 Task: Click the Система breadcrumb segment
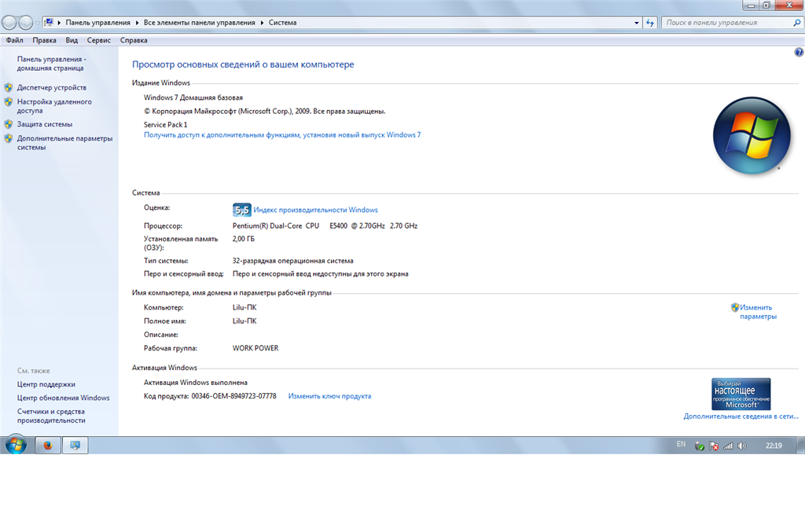tap(282, 23)
